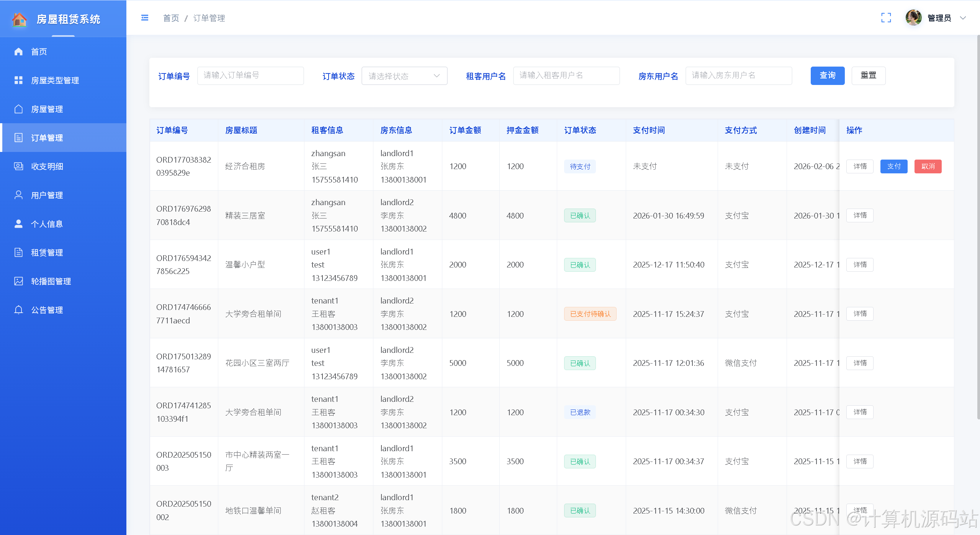
Task: Collapse the sidebar with hamburger icon
Action: pyautogui.click(x=145, y=18)
